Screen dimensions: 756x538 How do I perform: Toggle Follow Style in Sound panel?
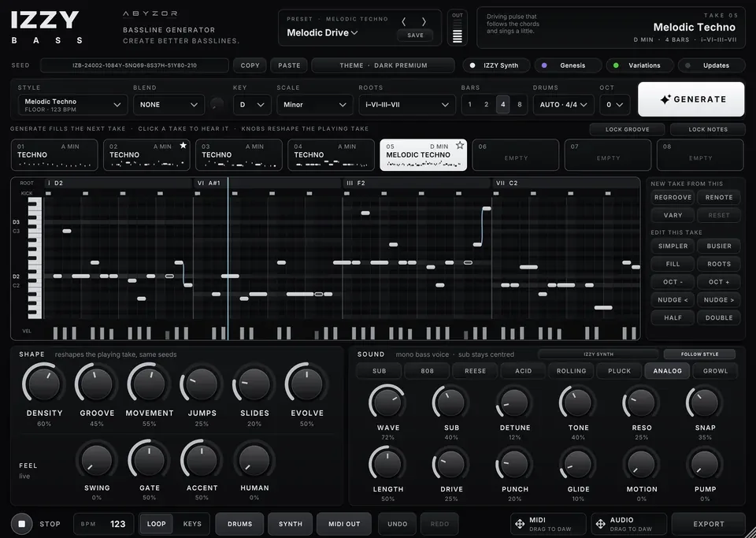(x=699, y=354)
